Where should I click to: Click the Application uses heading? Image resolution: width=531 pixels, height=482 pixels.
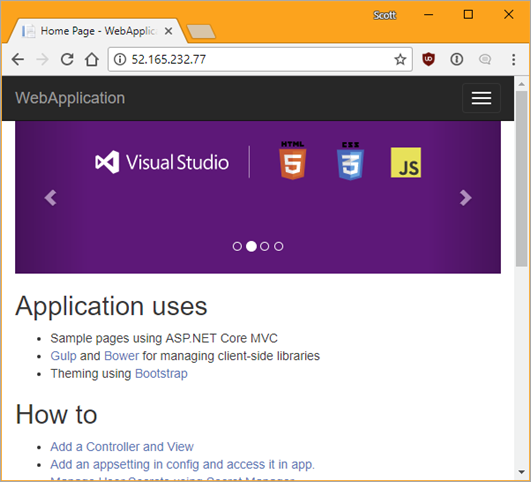pos(111,306)
